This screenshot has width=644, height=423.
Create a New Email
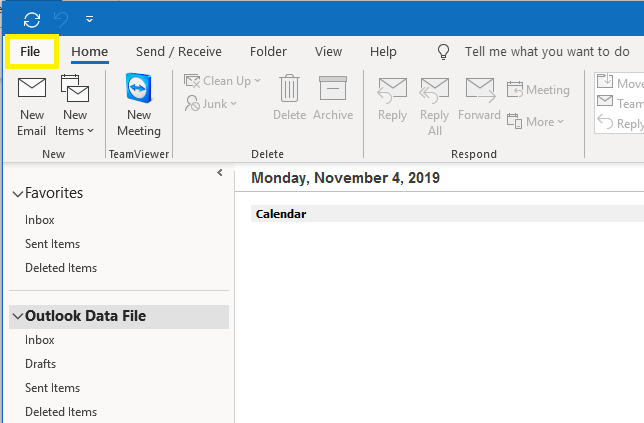[x=32, y=106]
